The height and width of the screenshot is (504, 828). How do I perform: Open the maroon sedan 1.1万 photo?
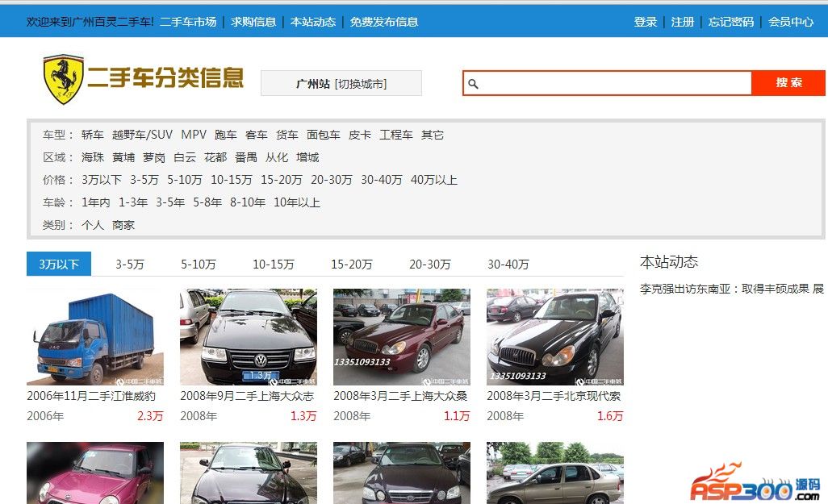[401, 337]
